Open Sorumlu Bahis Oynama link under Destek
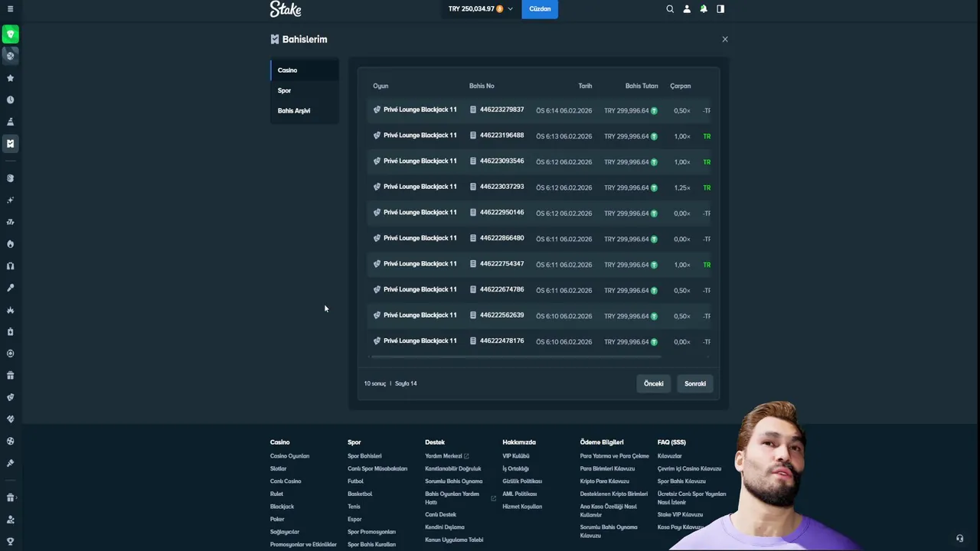 [x=454, y=481]
